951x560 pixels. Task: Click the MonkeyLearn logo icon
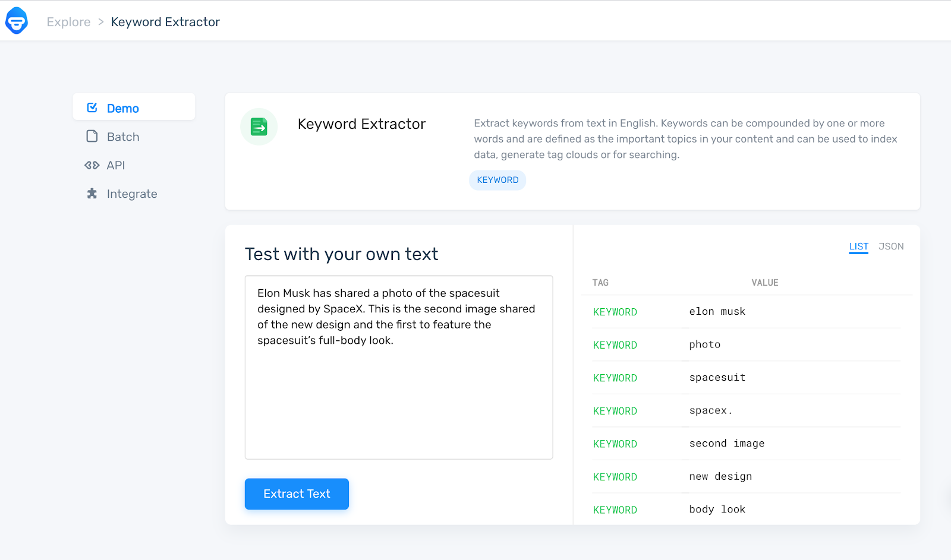click(x=17, y=21)
